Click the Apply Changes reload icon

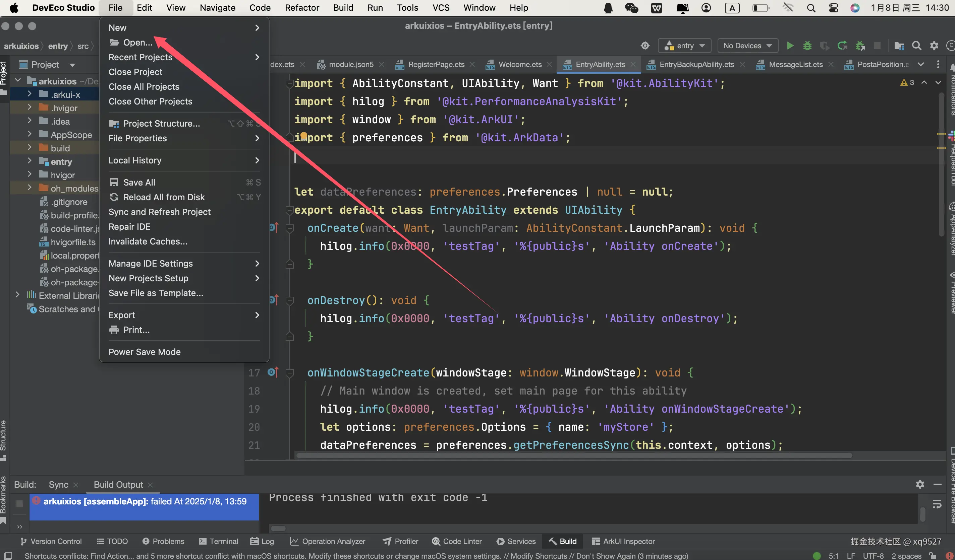point(842,46)
